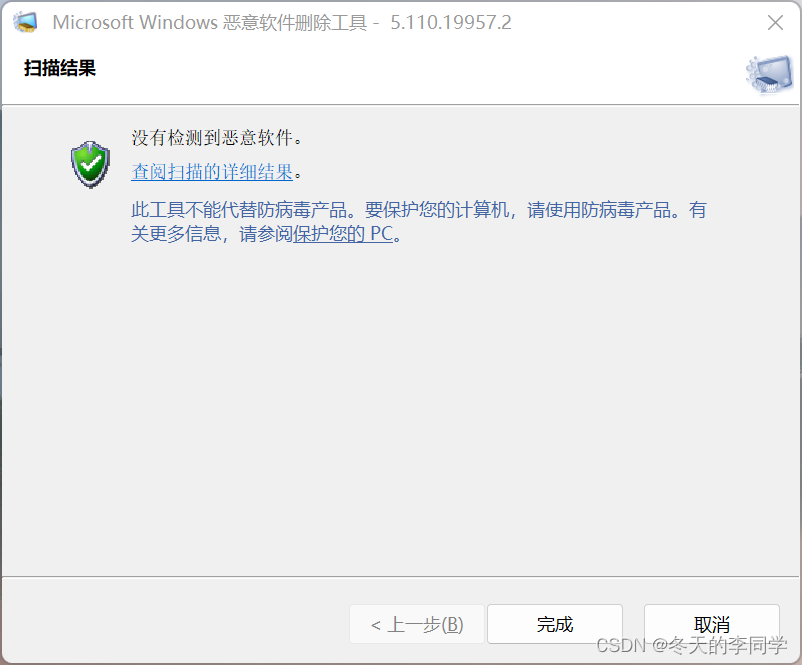802x665 pixels.
Task: Click the version number 5.110.19957.2 in title
Action: [x=451, y=23]
